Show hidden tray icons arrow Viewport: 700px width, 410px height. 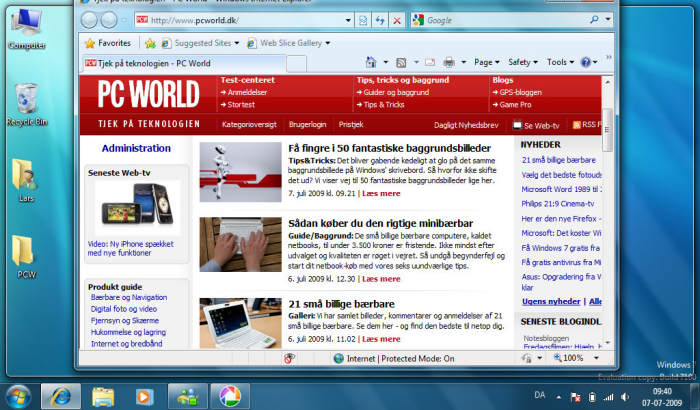click(x=558, y=397)
